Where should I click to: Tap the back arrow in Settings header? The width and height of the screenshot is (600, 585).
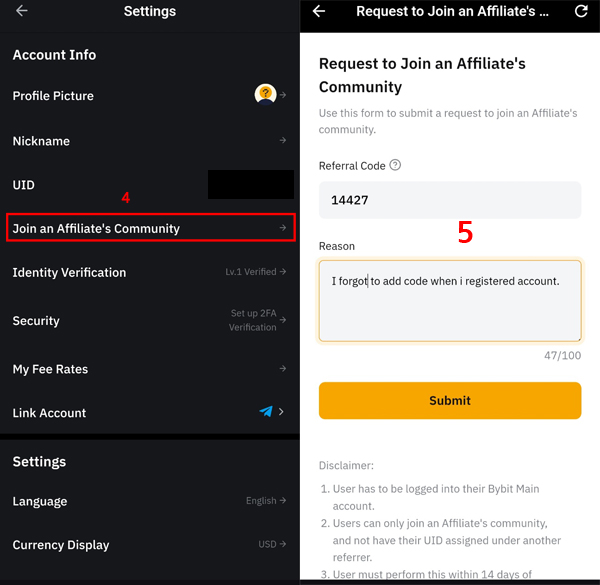pyautogui.click(x=22, y=11)
